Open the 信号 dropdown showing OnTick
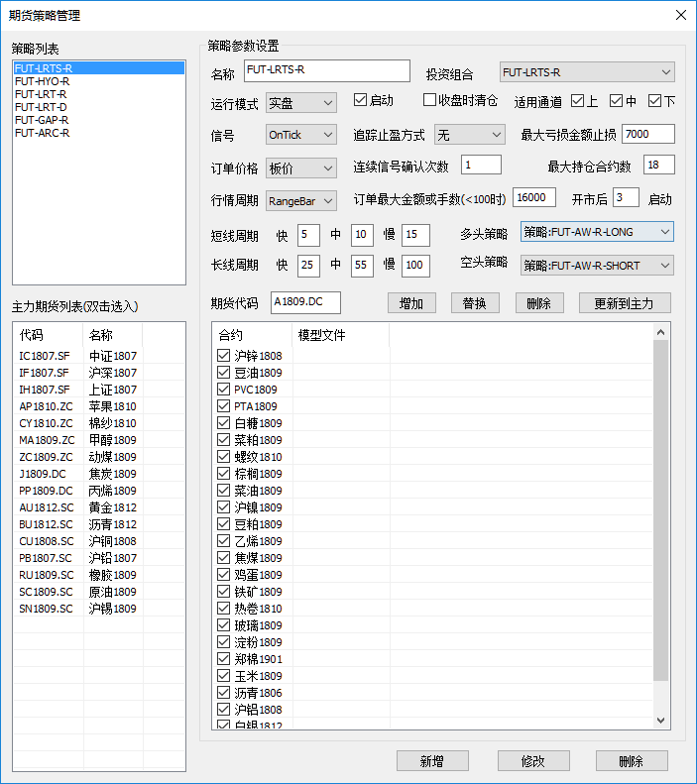Viewport: 697px width, 784px height. 301,135
